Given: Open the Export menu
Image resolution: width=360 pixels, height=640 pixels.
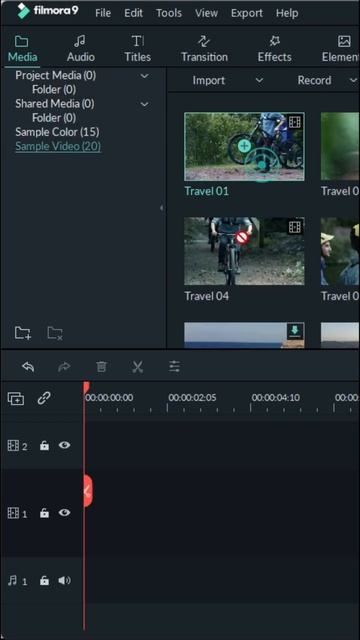Looking at the screenshot, I should tap(247, 13).
